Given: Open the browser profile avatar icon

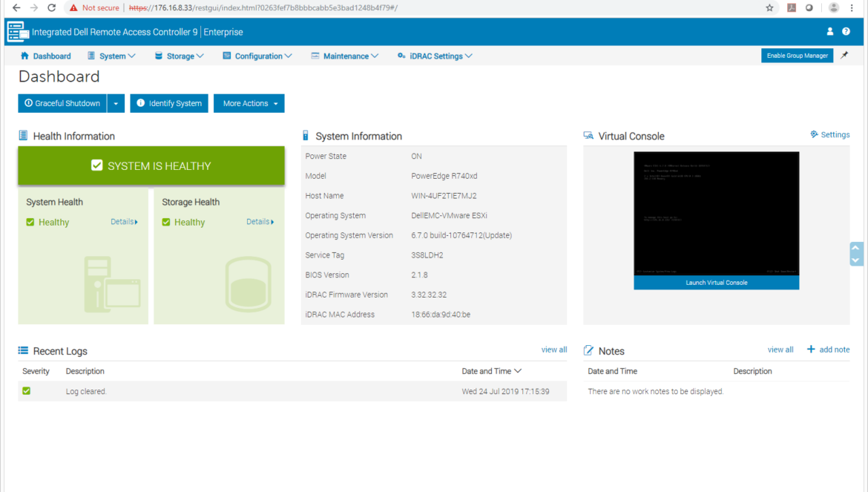Looking at the screenshot, I should pyautogui.click(x=834, y=7).
